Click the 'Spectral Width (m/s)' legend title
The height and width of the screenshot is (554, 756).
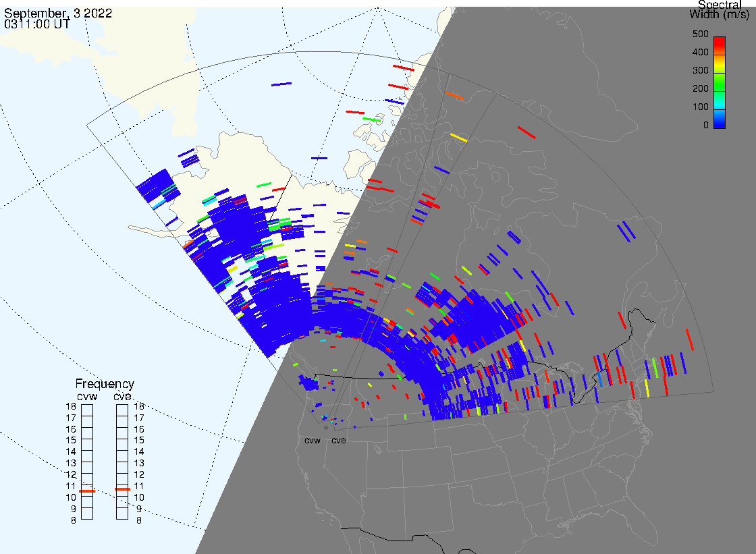720,9
